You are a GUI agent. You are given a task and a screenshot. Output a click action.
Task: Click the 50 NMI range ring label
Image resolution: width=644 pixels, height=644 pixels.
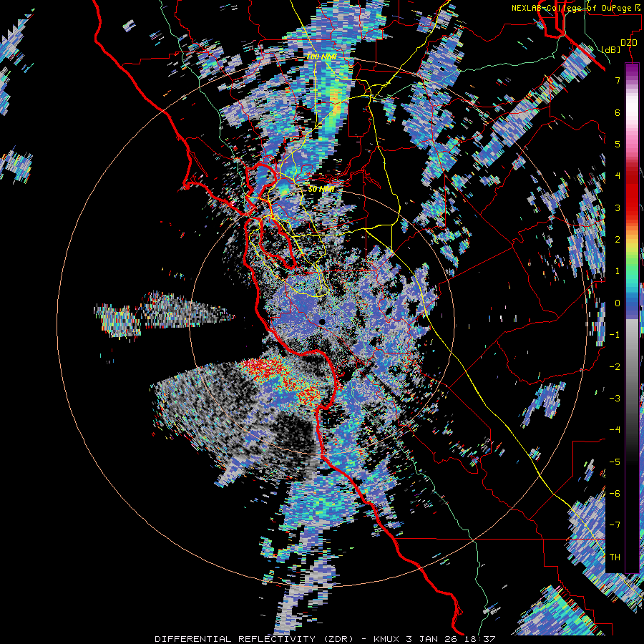[321, 189]
